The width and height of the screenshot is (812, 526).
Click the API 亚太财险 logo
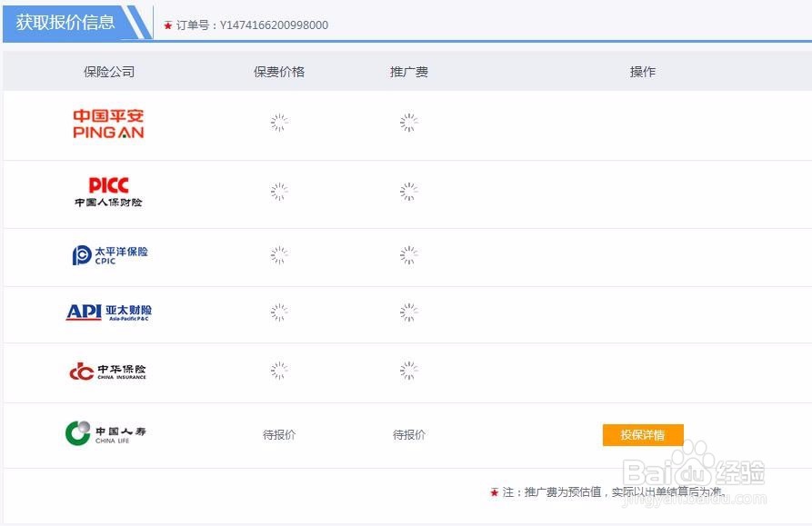(109, 313)
